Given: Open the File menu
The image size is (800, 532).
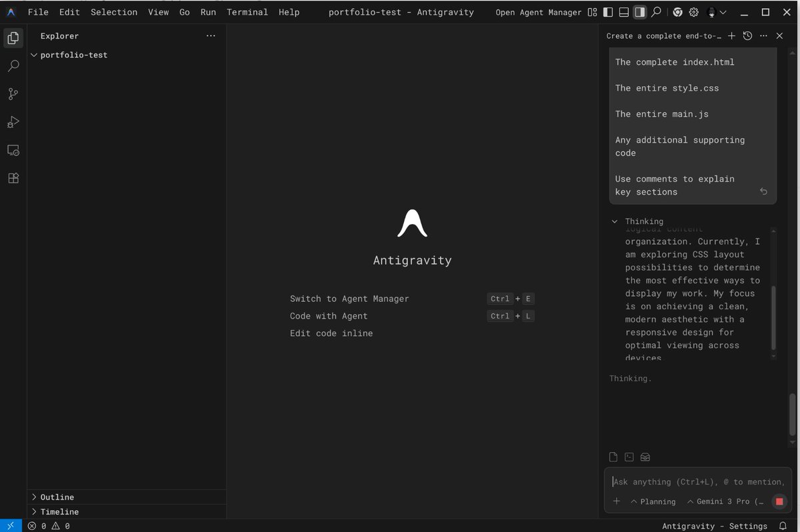Looking at the screenshot, I should tap(38, 12).
